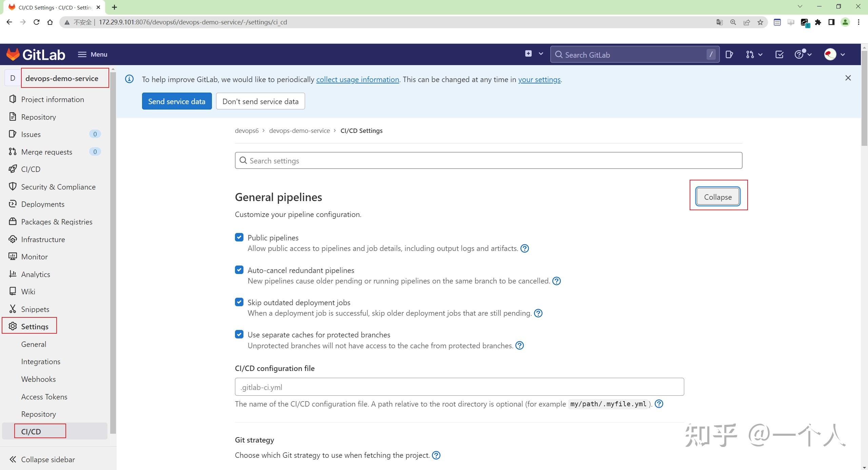Open the Packages & Registries section
Image resolution: width=868 pixels, height=470 pixels.
coord(57,221)
